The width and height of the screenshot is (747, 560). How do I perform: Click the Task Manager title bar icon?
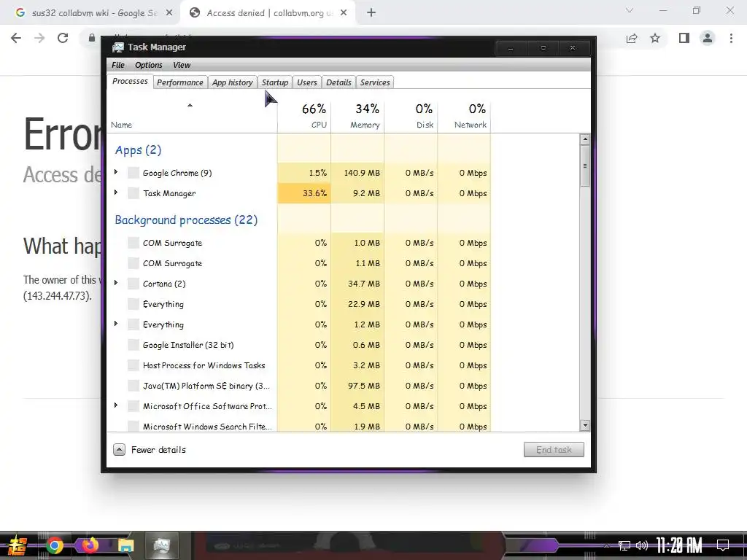117,47
